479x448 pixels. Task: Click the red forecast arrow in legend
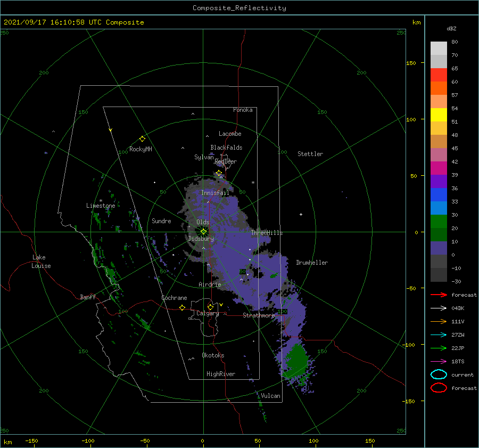tap(439, 295)
